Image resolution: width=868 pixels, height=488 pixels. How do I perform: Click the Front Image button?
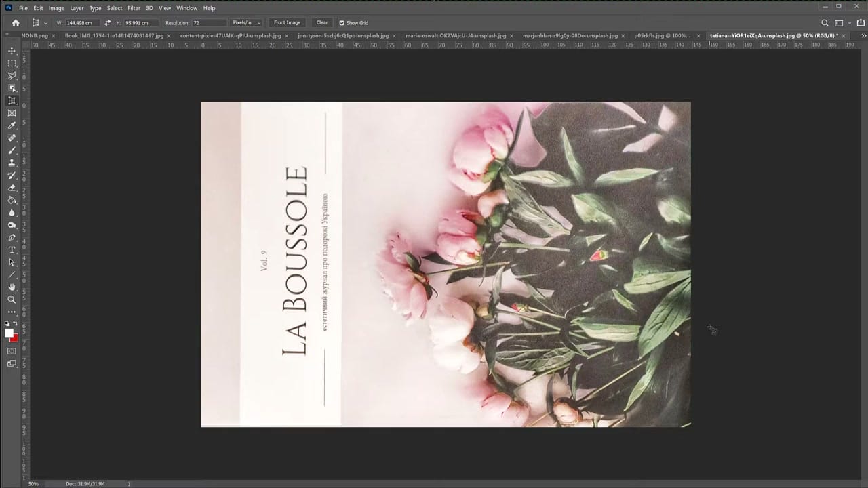point(287,22)
